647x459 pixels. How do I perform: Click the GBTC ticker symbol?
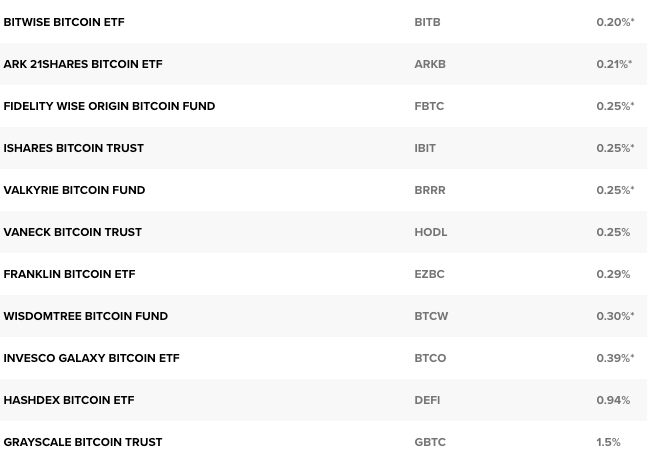point(430,442)
